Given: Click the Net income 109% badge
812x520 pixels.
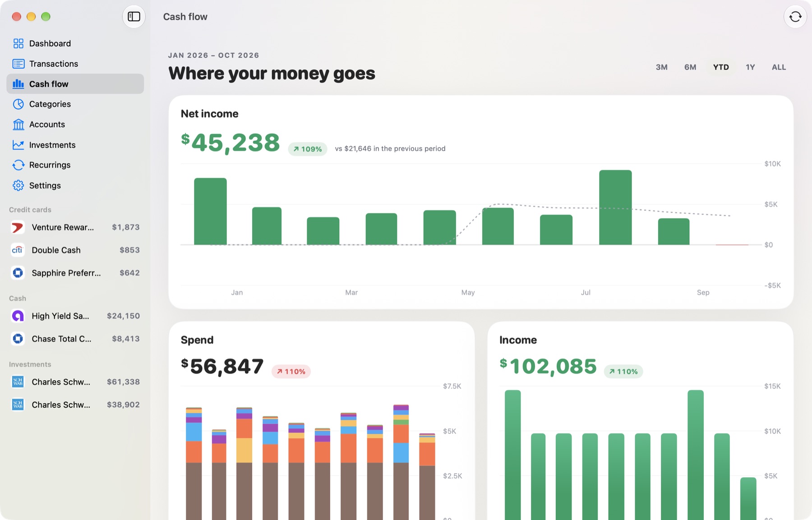Looking at the screenshot, I should pyautogui.click(x=308, y=149).
